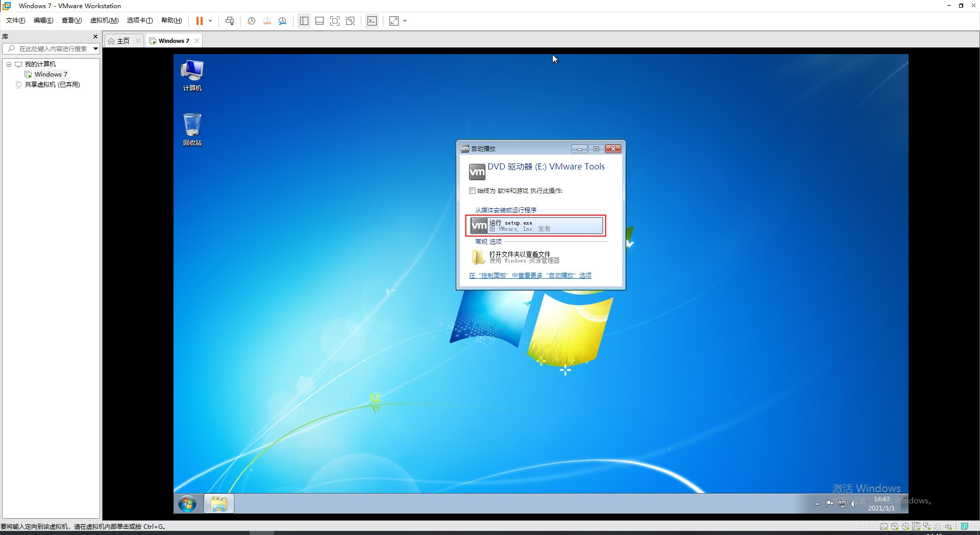Close the Windows 7 tab
Image resolution: width=980 pixels, height=535 pixels.
[x=197, y=41]
